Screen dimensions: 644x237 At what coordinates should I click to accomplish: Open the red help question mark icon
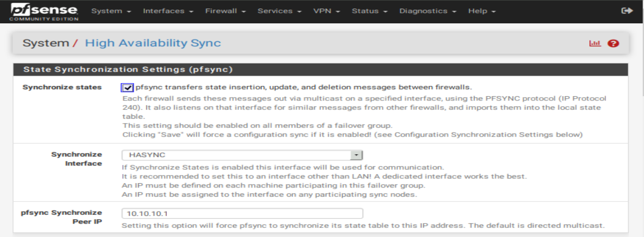[x=613, y=43]
